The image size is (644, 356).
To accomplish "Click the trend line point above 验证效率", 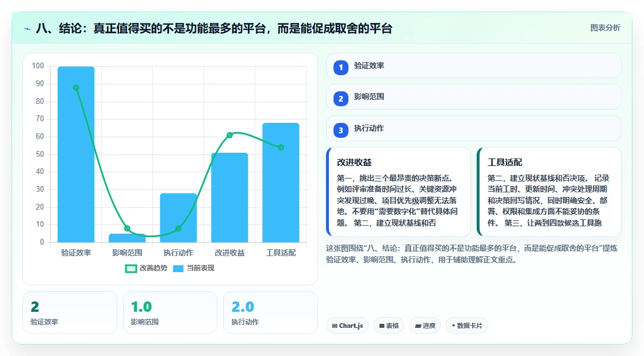I will 76,88.
